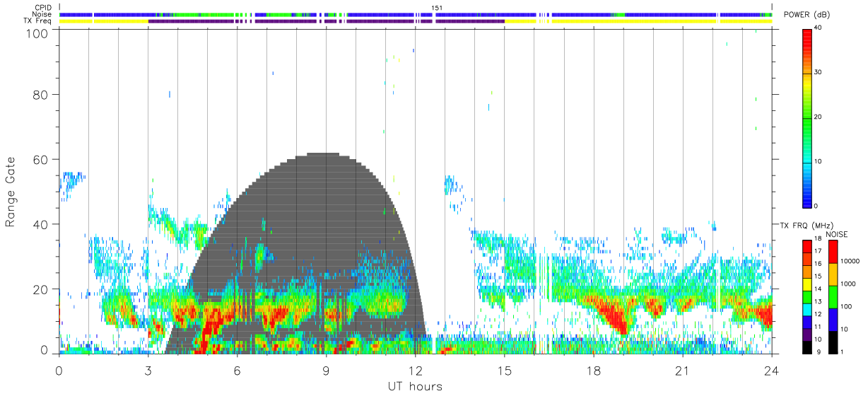Click the 1 label on the NOISE scale

(841, 351)
